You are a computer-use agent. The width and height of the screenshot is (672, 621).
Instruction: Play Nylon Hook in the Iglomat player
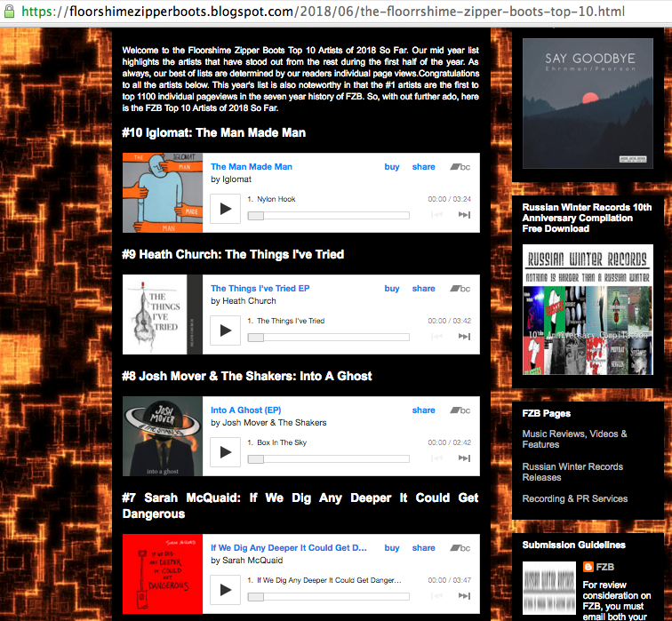pos(225,209)
